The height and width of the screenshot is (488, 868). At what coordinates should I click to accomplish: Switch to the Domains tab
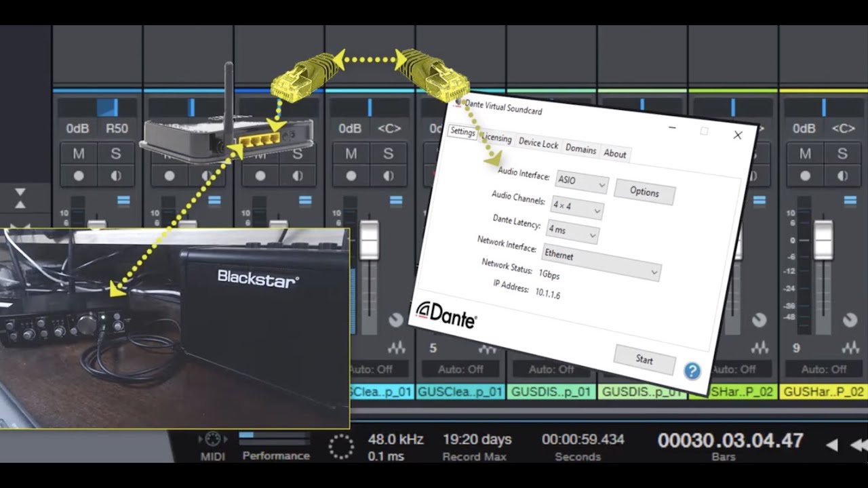[x=580, y=149]
